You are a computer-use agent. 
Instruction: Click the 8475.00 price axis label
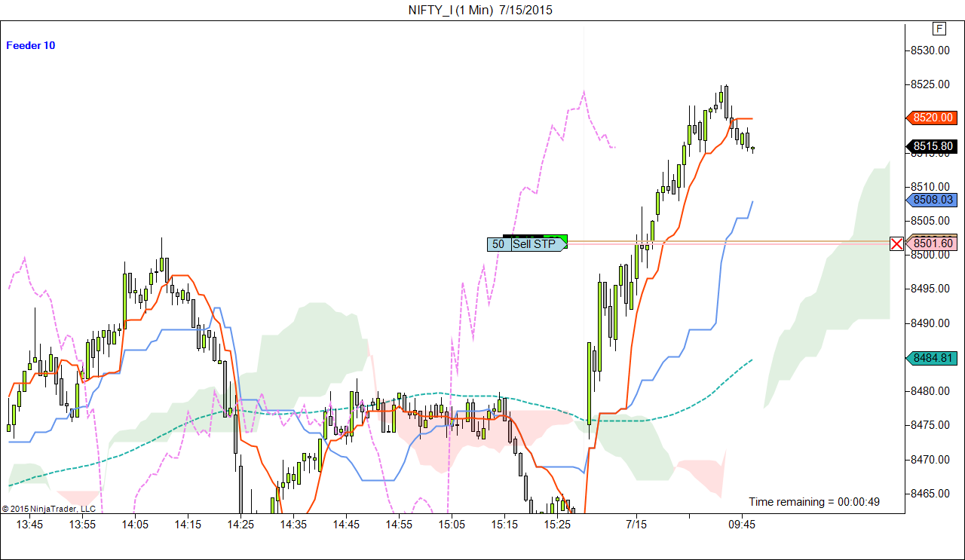point(929,425)
